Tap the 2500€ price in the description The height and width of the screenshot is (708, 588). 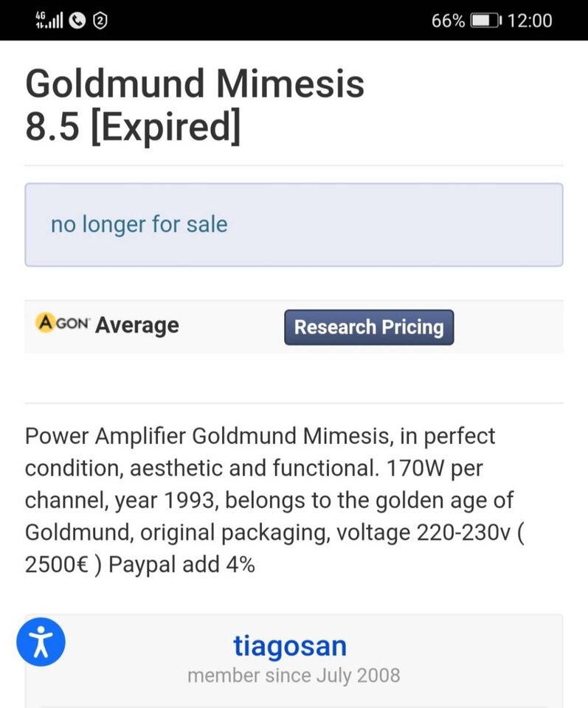point(57,564)
